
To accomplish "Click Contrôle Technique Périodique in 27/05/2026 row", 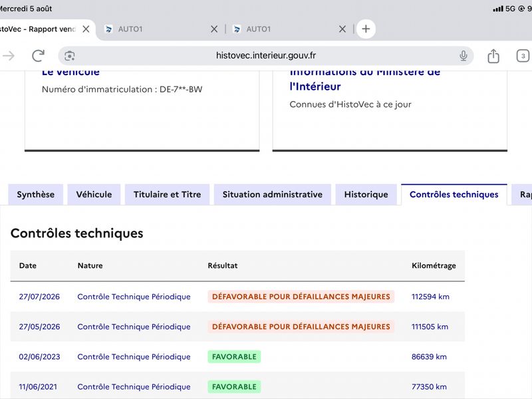I will [x=134, y=327].
